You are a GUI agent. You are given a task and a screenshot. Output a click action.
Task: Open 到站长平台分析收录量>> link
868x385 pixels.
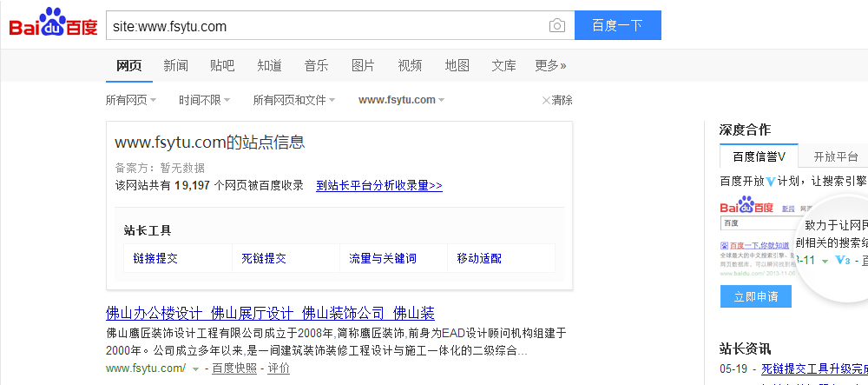click(x=379, y=186)
